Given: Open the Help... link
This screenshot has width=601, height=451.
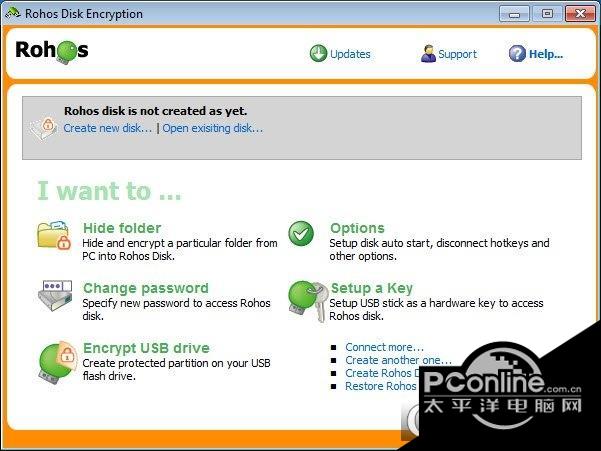Looking at the screenshot, I should coord(546,54).
